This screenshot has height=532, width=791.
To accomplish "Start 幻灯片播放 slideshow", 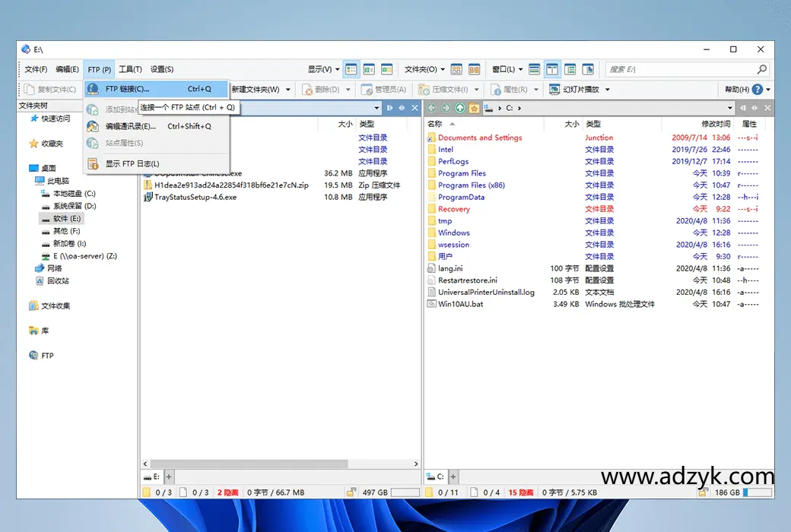I will pyautogui.click(x=574, y=89).
